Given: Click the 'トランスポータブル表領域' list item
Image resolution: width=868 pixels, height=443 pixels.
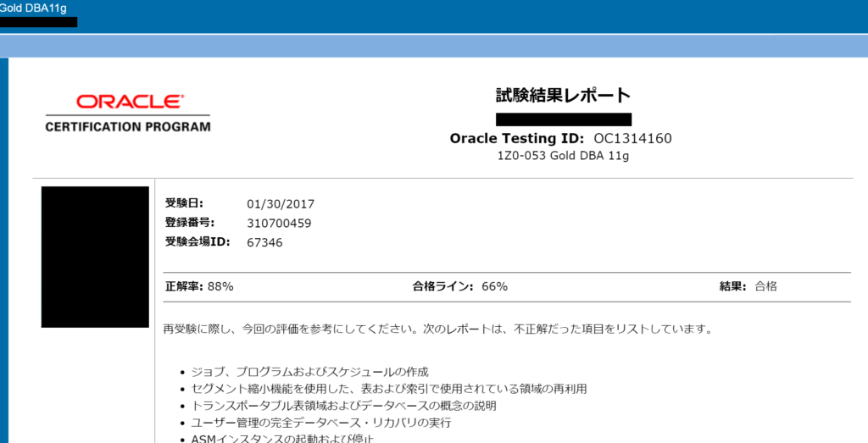Looking at the screenshot, I should 344,406.
